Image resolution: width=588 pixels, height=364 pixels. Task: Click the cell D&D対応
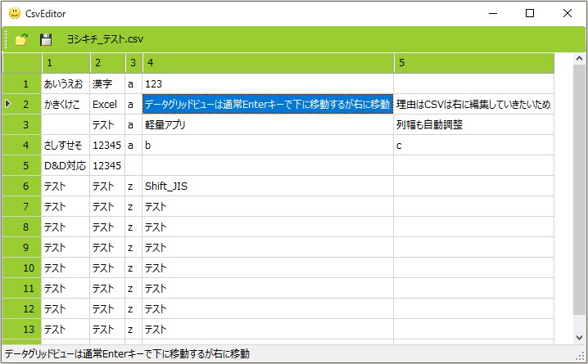[66, 165]
